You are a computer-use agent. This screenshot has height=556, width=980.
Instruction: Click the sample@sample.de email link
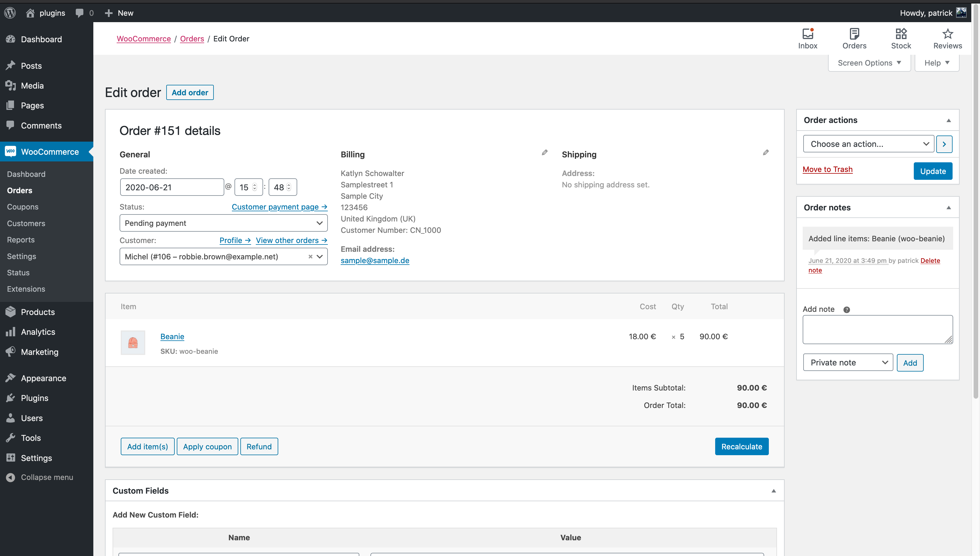point(374,261)
